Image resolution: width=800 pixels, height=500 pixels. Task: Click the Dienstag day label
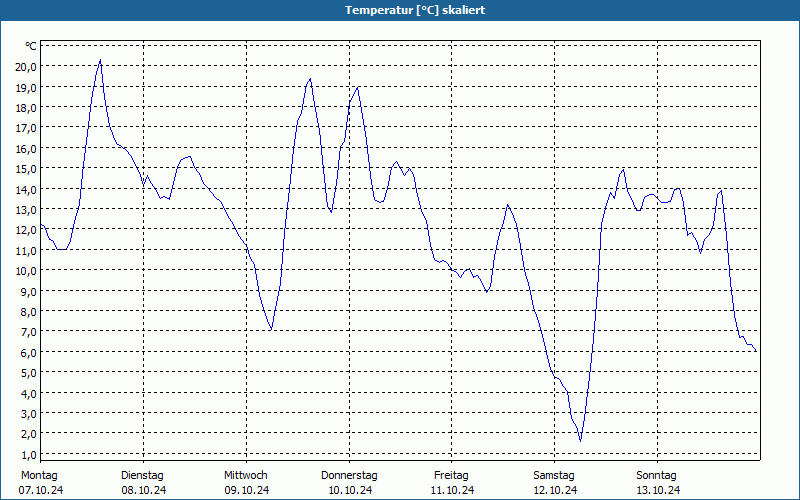(142, 476)
